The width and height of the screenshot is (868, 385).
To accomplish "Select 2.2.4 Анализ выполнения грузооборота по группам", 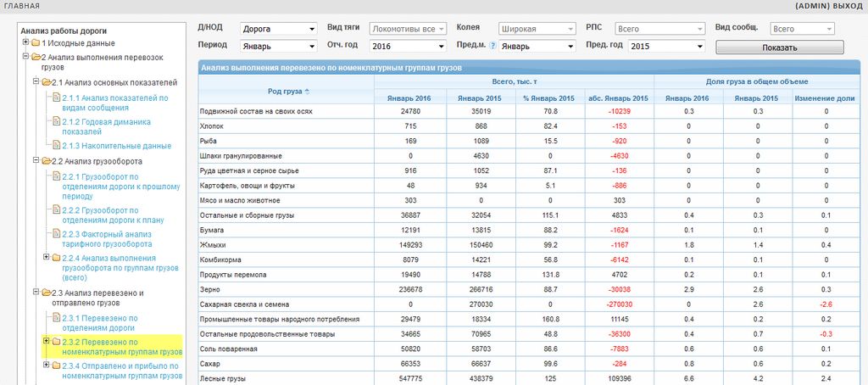I will pyautogui.click(x=120, y=268).
